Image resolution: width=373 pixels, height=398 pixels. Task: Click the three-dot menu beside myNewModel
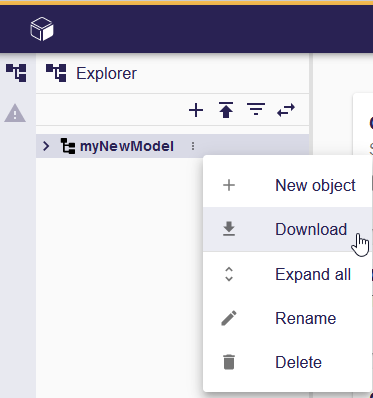(x=193, y=146)
